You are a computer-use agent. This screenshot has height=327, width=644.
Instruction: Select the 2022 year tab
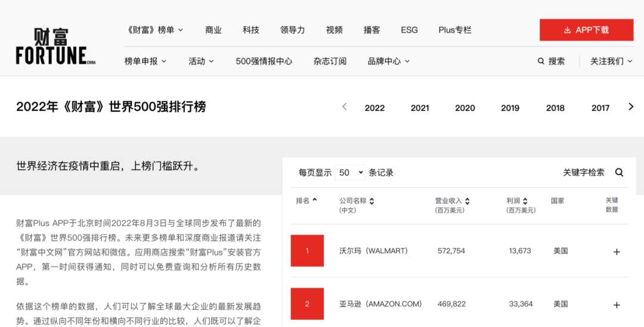tap(374, 108)
